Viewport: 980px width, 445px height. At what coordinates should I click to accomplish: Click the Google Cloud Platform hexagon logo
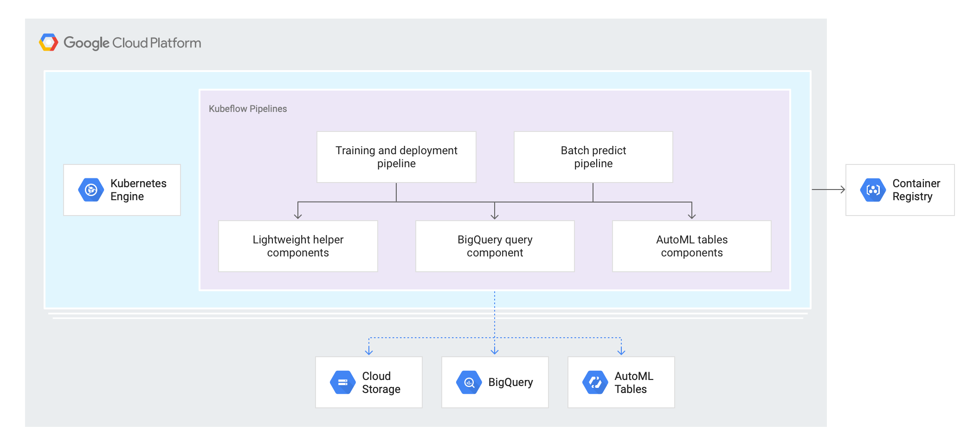(x=49, y=42)
